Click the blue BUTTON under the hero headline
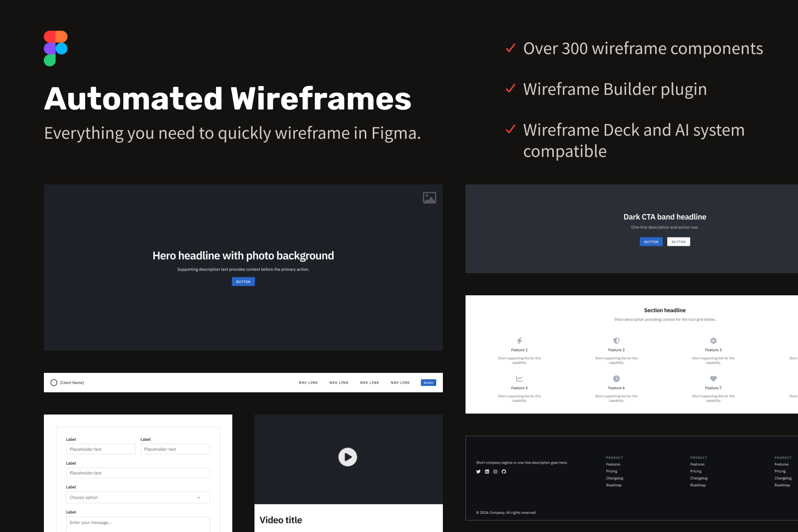The width and height of the screenshot is (798, 532). [x=243, y=282]
